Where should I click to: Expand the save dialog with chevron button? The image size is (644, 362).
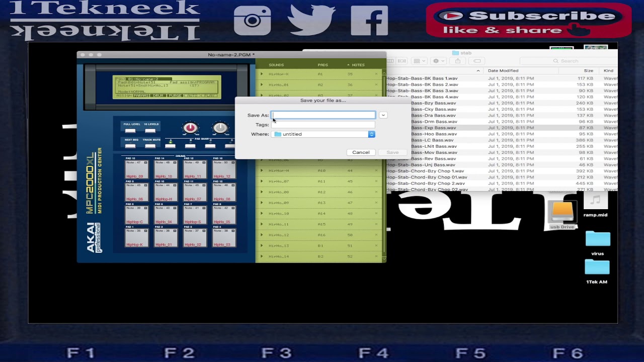point(383,115)
